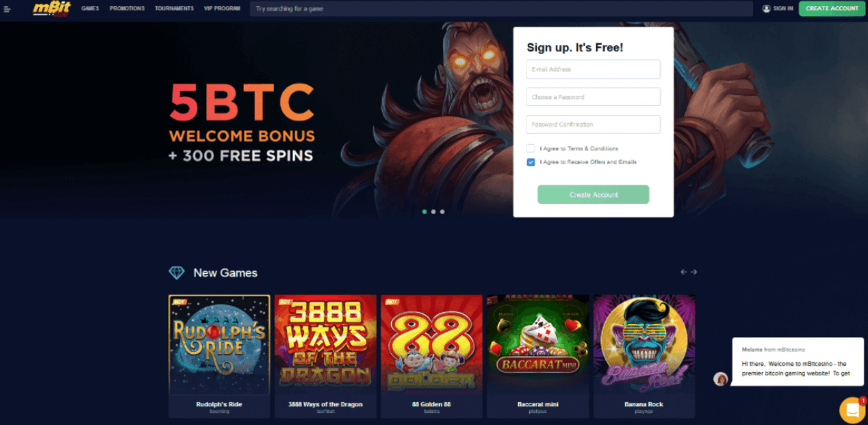
Task: Open the hamburger menu icon
Action: (7, 9)
